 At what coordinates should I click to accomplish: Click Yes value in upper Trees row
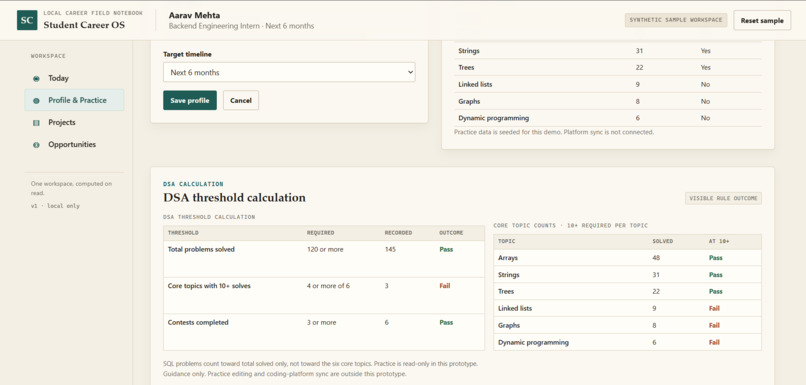coord(705,67)
